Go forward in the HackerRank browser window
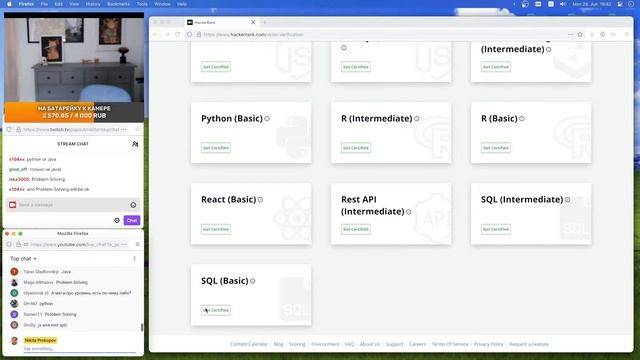The height and width of the screenshot is (360, 640). point(167,35)
